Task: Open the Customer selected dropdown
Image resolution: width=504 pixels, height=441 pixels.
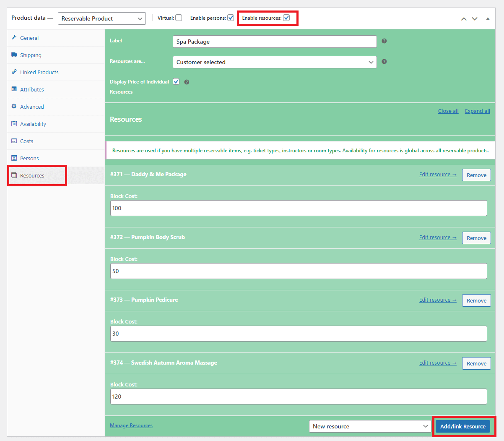Action: point(275,62)
